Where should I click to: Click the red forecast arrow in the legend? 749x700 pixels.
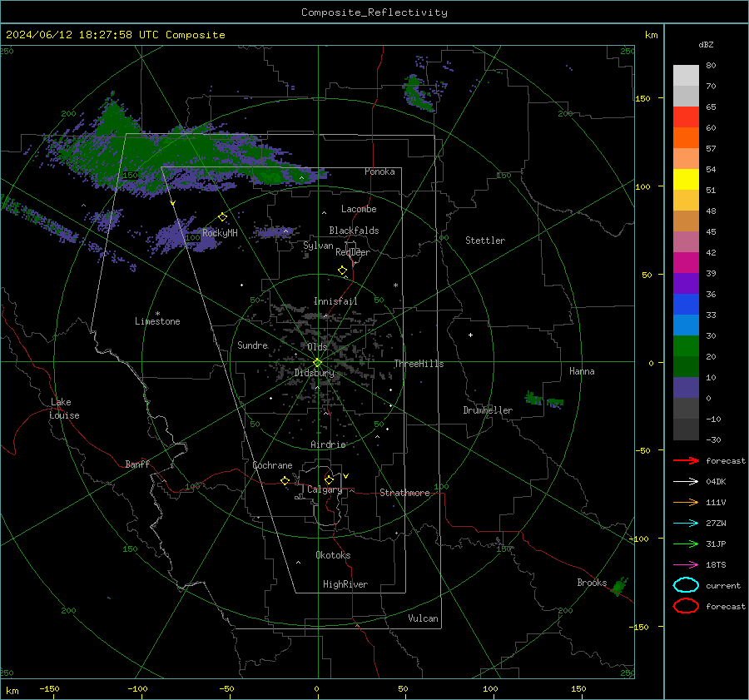coord(686,460)
